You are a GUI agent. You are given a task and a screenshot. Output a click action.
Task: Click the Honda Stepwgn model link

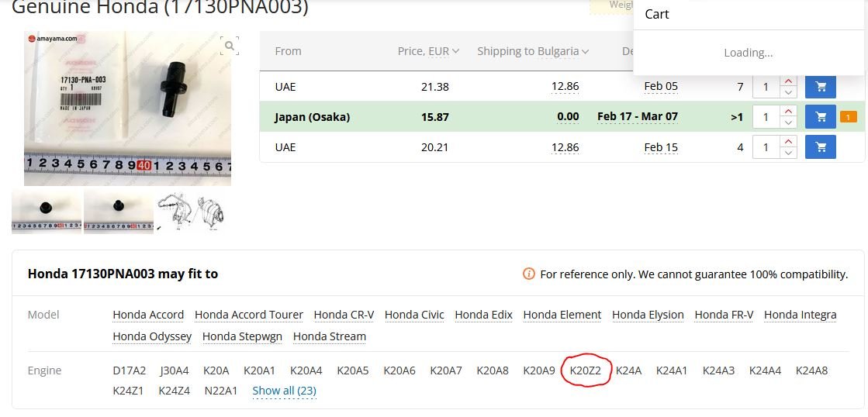pos(242,336)
